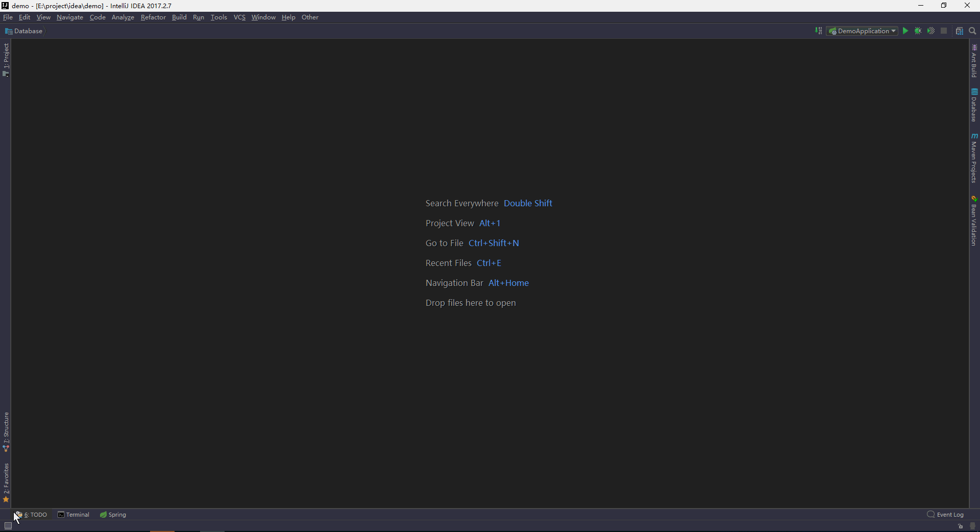Open the 2: Favorites tool window
This screenshot has width=980, height=532.
tap(6, 483)
